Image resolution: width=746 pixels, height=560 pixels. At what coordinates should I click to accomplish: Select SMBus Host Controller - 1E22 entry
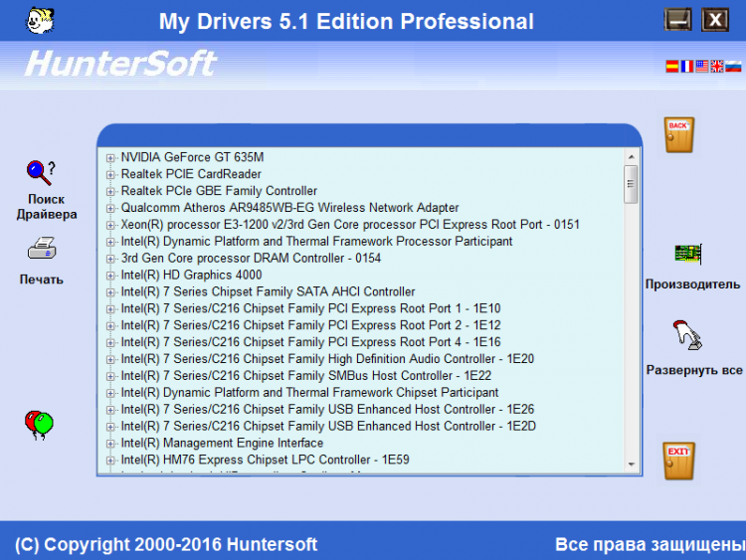point(306,376)
